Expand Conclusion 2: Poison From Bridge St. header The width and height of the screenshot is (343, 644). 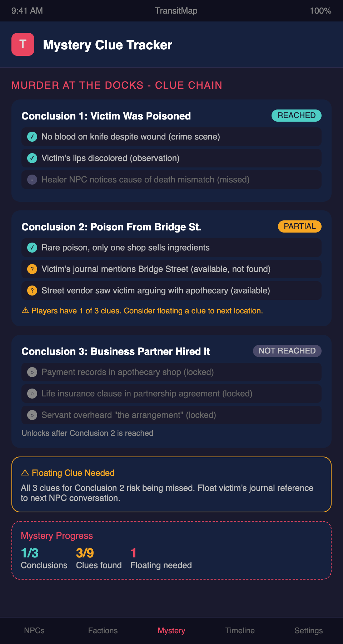pyautogui.click(x=111, y=227)
